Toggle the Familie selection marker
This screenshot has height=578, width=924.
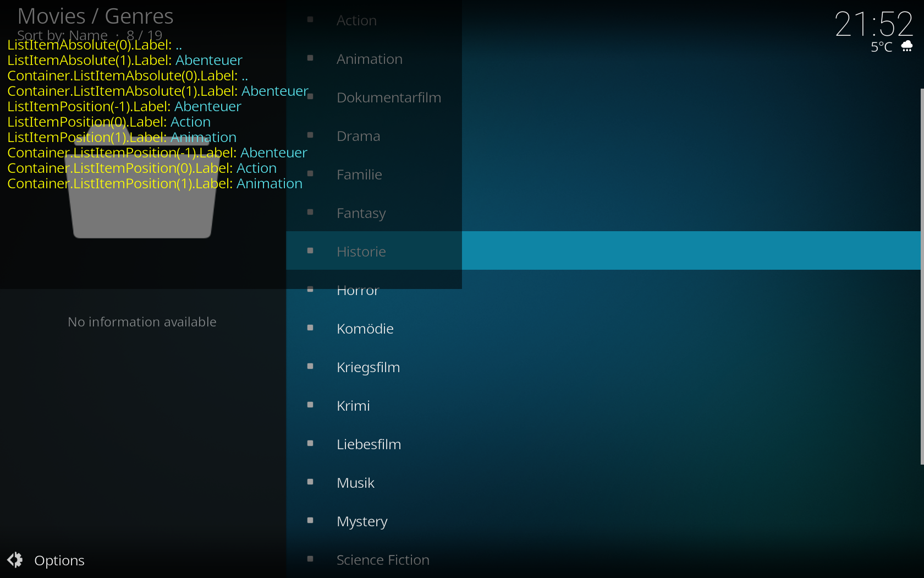[x=310, y=173]
